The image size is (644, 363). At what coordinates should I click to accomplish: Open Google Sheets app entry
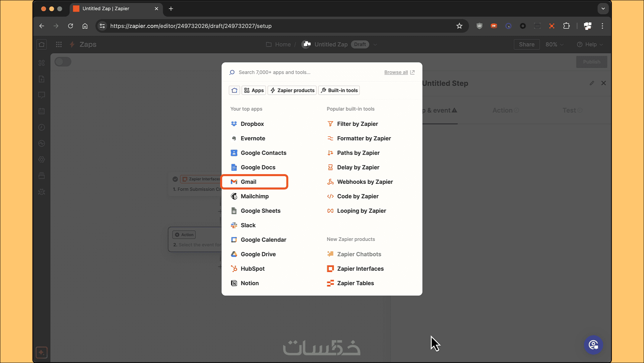(260, 211)
